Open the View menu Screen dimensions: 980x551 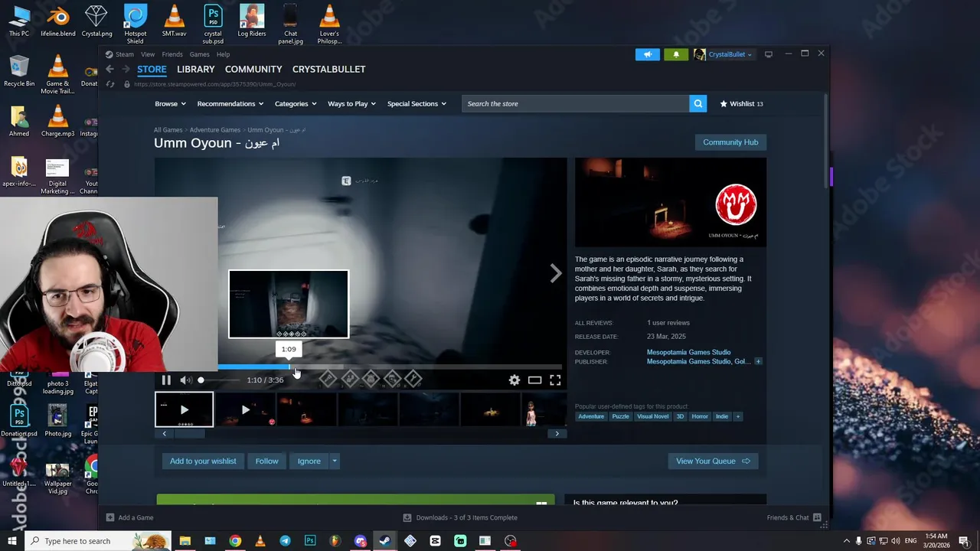[x=148, y=54]
